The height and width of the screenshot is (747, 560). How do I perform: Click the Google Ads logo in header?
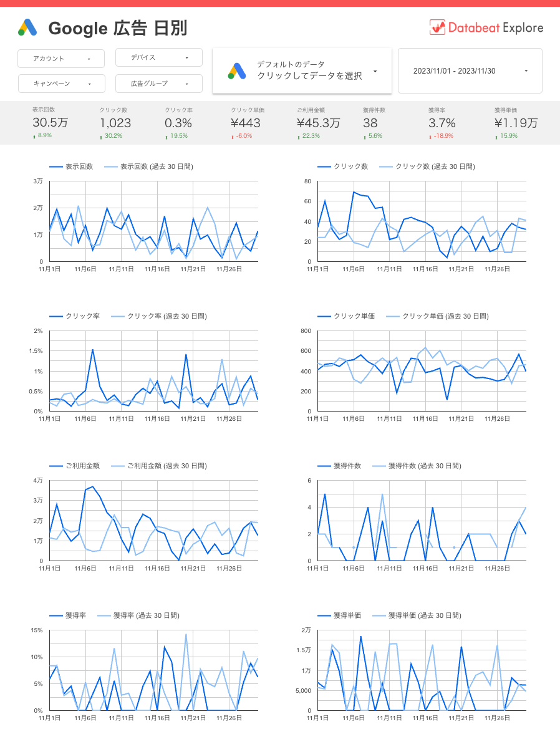(27, 27)
